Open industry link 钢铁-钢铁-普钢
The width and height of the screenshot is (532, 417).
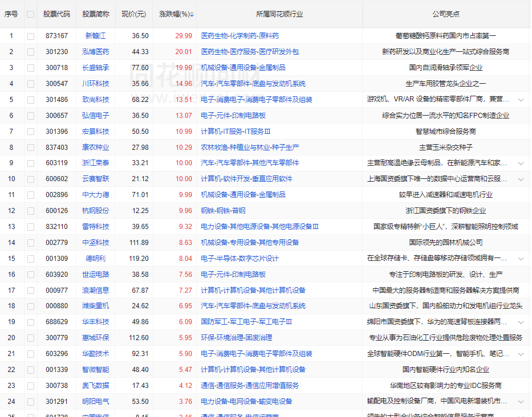coord(223,211)
